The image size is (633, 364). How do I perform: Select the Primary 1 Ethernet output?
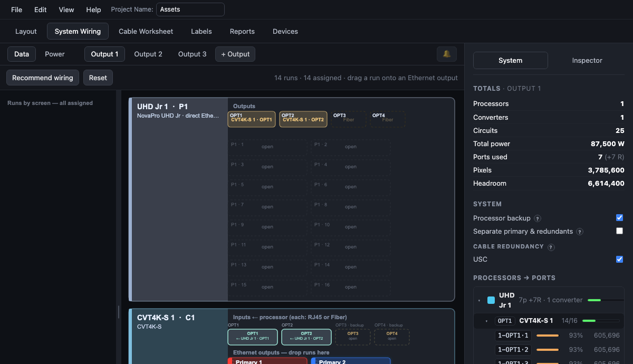pos(267,361)
